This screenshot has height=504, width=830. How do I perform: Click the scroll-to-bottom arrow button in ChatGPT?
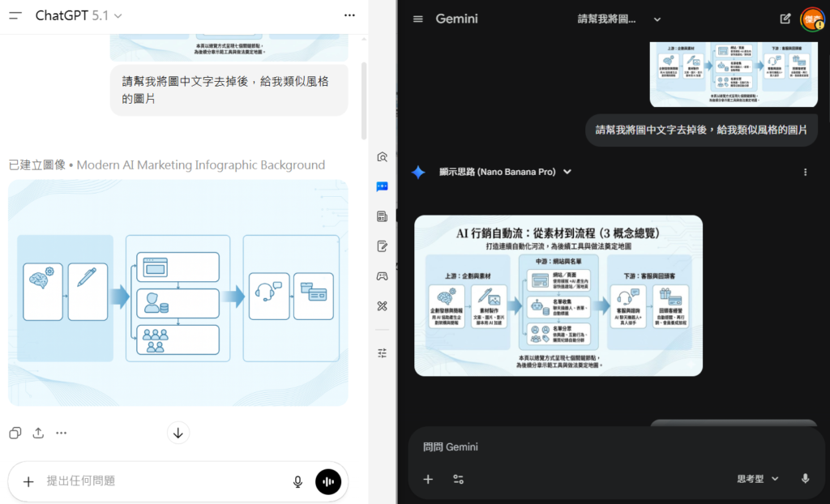pos(178,433)
